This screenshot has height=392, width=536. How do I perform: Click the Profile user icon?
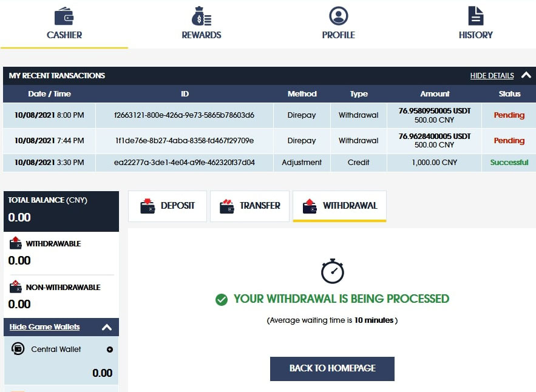(x=338, y=16)
